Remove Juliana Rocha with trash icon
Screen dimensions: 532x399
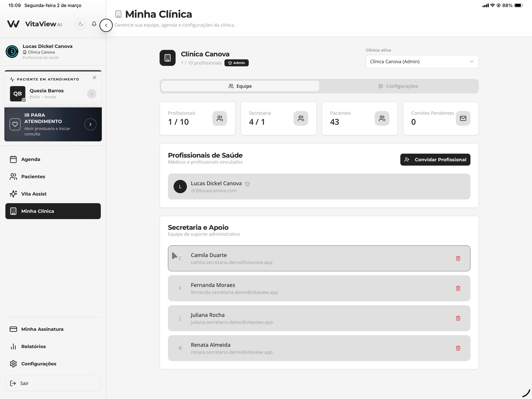(x=458, y=318)
